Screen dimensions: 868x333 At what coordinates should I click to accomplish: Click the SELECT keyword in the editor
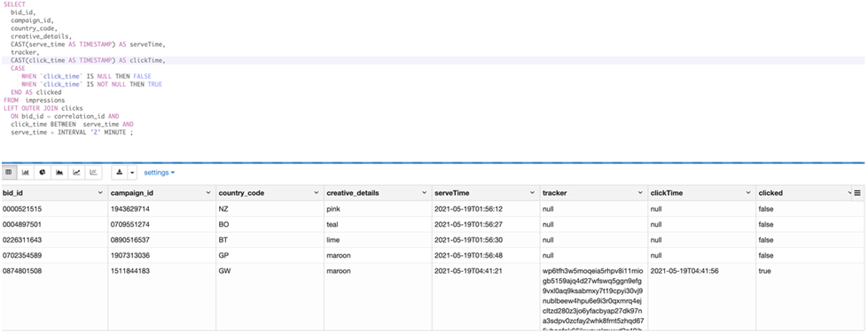pyautogui.click(x=14, y=4)
